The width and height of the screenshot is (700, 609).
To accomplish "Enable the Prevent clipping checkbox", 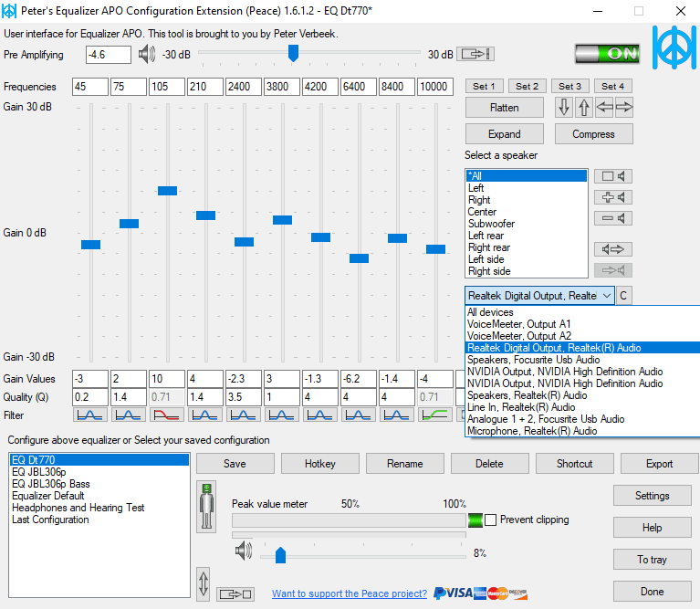I will 491,520.
